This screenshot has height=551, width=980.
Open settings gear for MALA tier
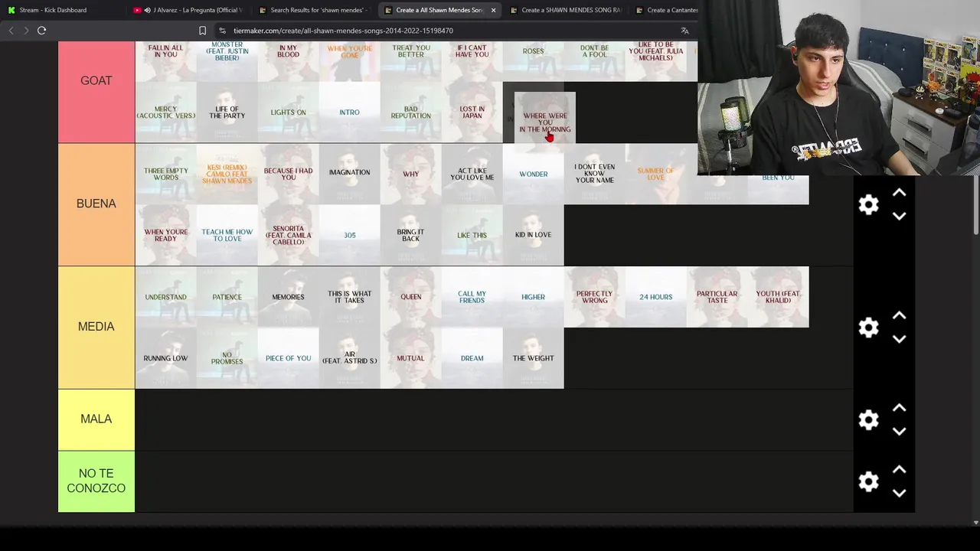point(868,419)
